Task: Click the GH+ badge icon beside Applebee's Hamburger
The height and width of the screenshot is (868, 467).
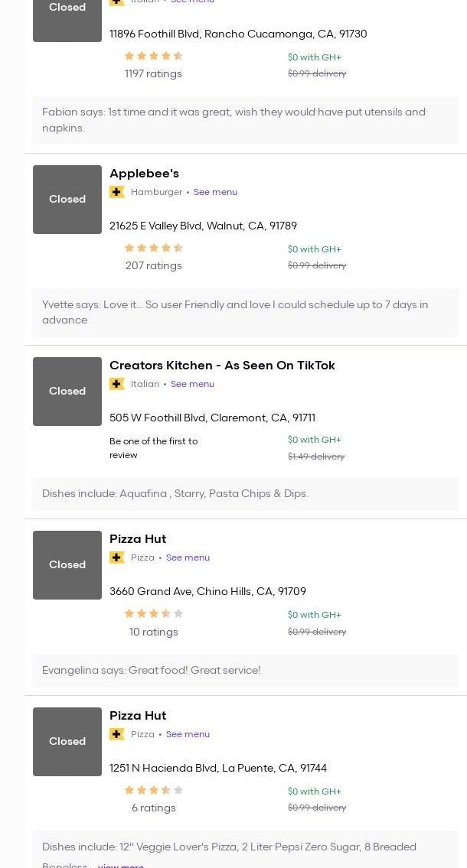Action: [x=117, y=192]
